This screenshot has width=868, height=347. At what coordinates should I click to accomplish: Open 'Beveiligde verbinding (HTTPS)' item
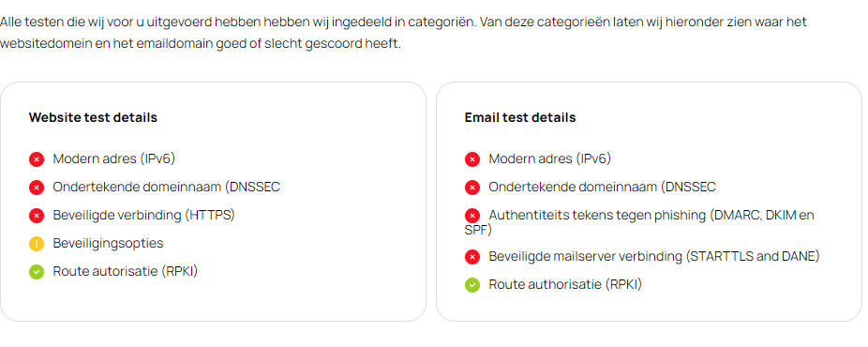tap(144, 216)
